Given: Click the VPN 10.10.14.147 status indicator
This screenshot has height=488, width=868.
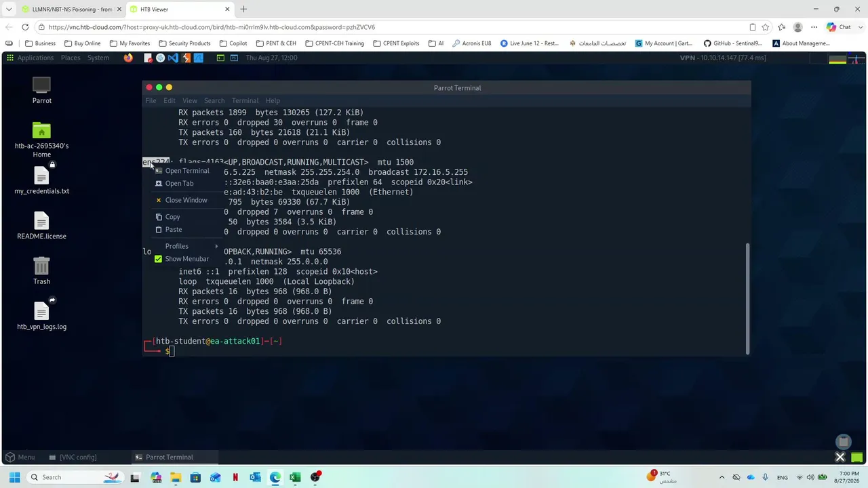Looking at the screenshot, I should click(x=723, y=58).
